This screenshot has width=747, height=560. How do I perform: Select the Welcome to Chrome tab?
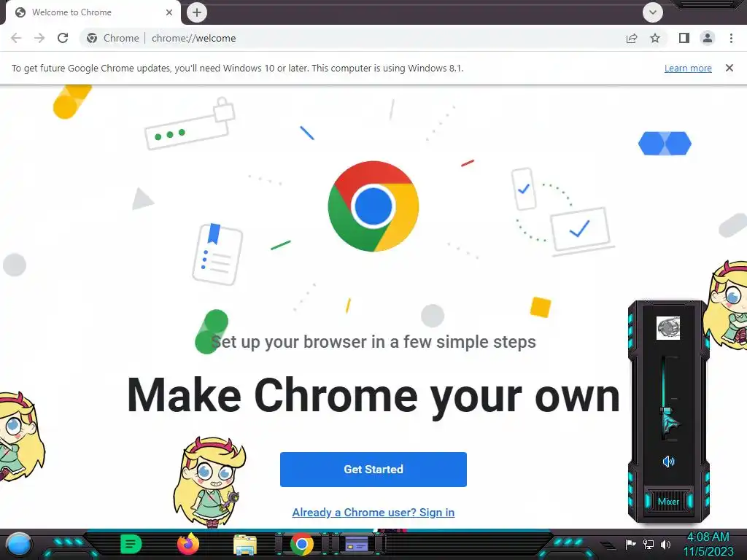click(93, 12)
